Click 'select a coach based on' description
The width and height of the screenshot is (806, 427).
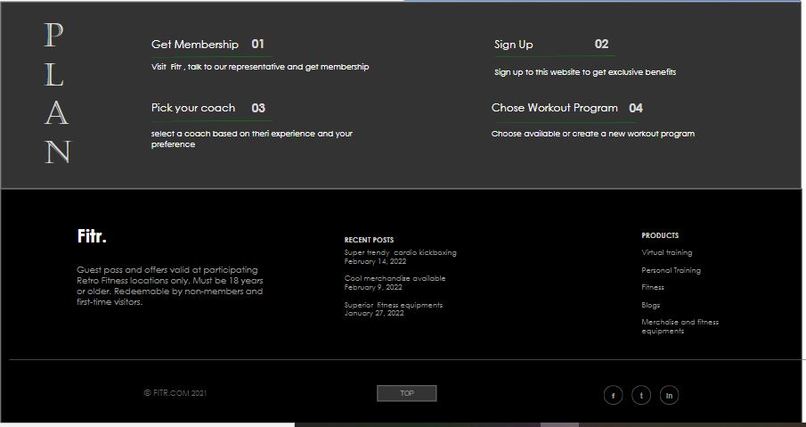(252, 139)
